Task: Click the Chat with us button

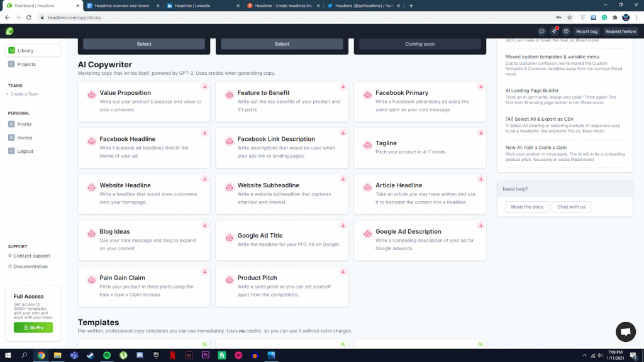Action: pyautogui.click(x=571, y=207)
